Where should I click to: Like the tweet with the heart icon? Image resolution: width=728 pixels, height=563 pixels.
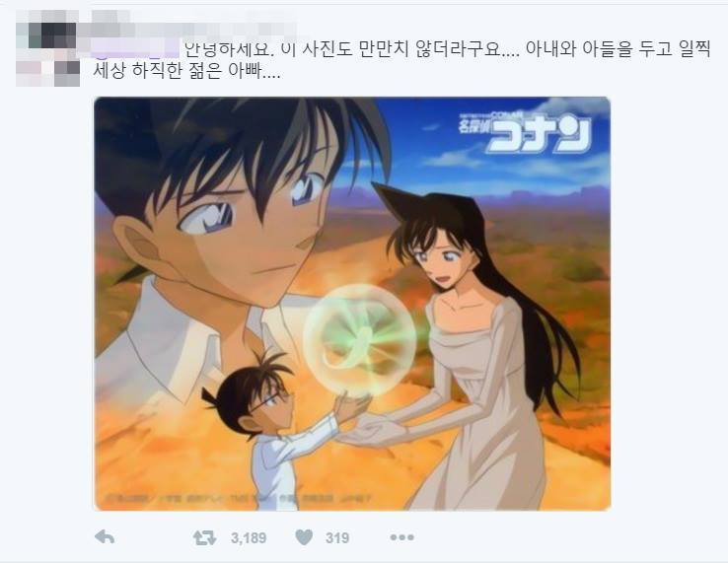[304, 537]
